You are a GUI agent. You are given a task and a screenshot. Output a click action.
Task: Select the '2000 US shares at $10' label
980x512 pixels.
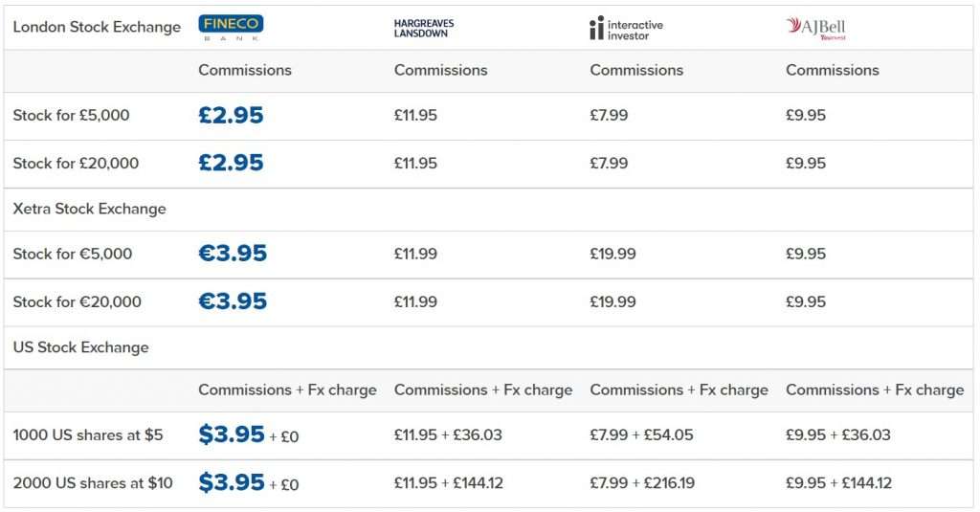(93, 482)
